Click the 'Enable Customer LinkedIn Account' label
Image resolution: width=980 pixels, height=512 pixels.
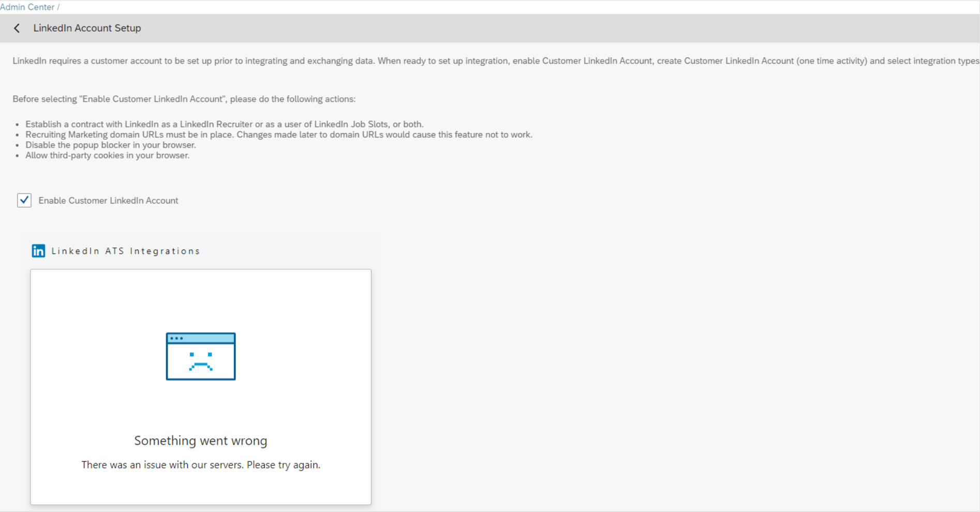click(108, 200)
